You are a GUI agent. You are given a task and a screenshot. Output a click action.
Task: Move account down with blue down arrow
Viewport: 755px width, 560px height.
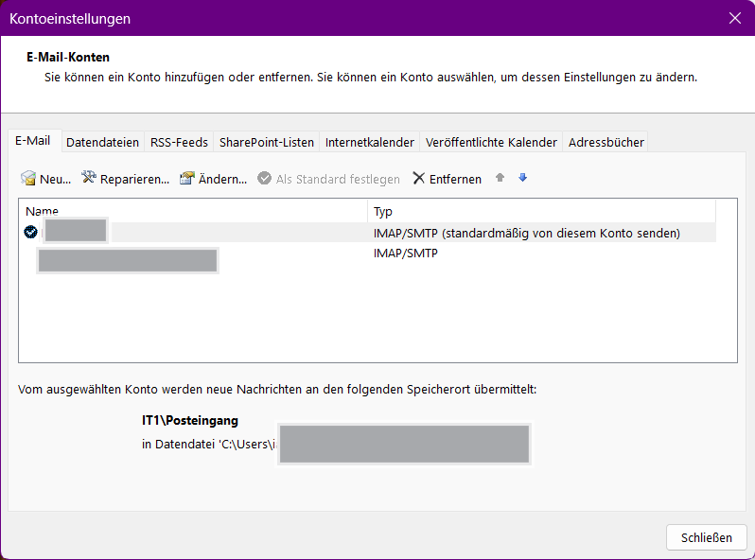pyautogui.click(x=522, y=178)
